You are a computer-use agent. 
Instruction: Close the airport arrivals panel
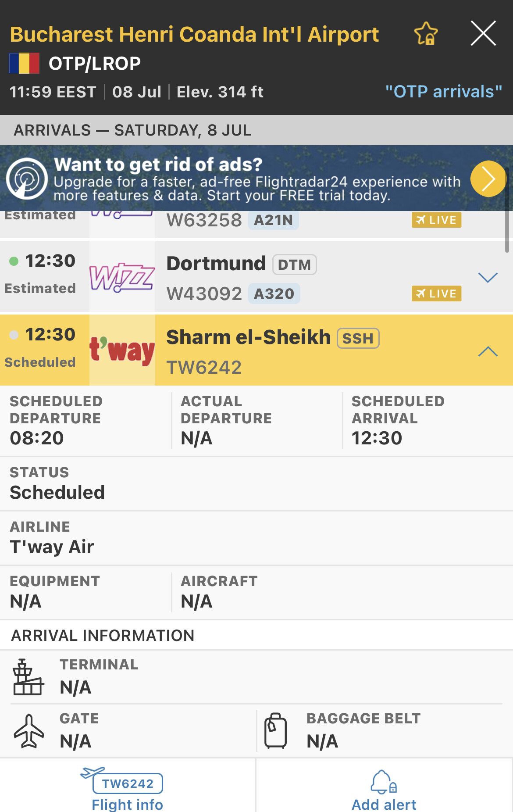coord(483,33)
